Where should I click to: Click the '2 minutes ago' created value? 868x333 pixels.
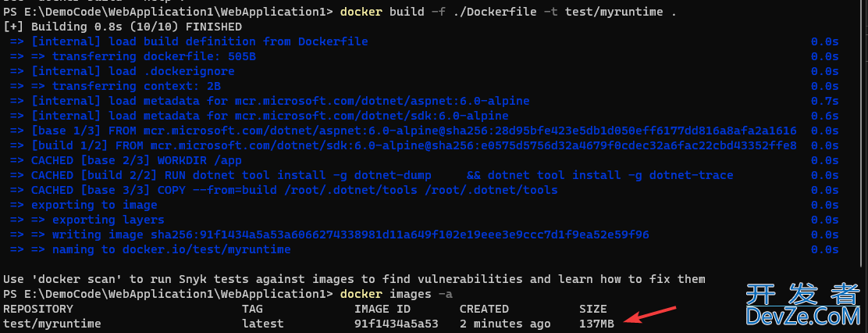coord(505,324)
